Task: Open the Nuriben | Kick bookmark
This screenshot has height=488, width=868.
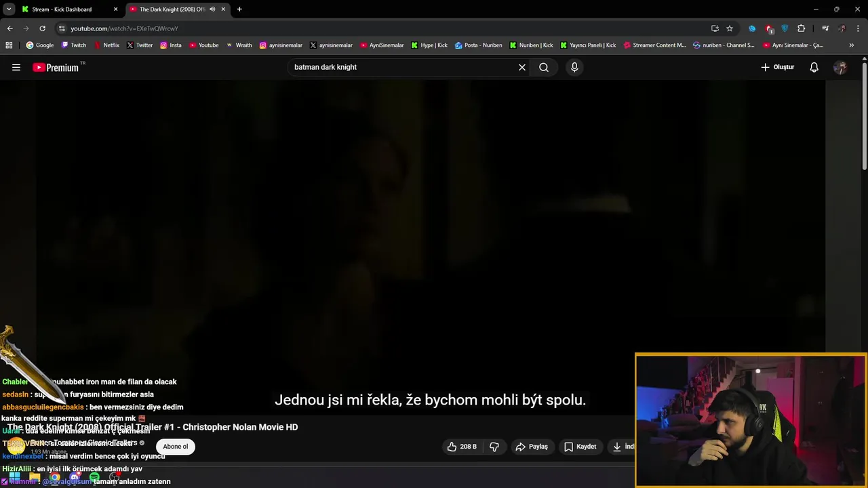Action: point(531,45)
